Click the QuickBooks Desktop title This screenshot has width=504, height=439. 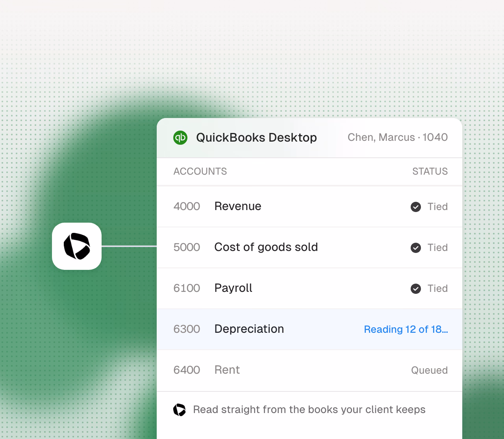pos(256,138)
